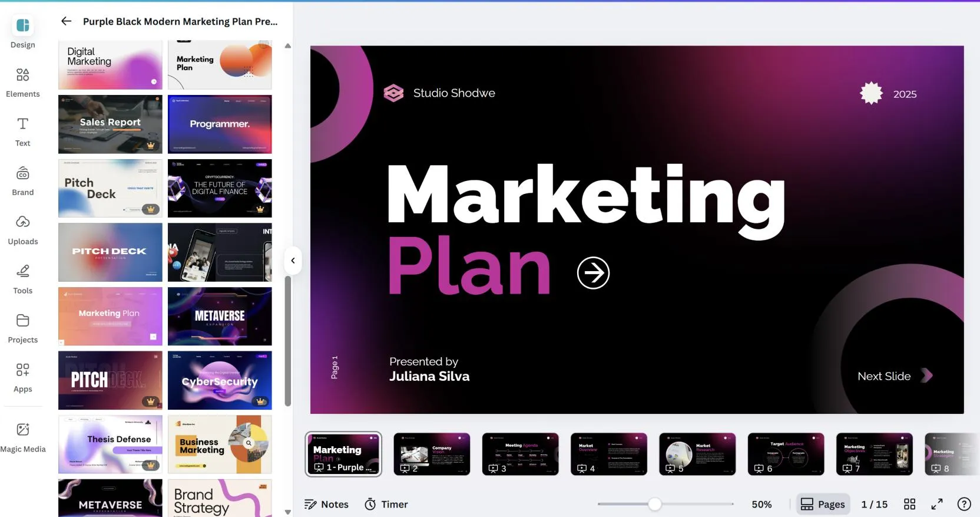Open the Brand kit panel
980x517 pixels.
point(22,180)
